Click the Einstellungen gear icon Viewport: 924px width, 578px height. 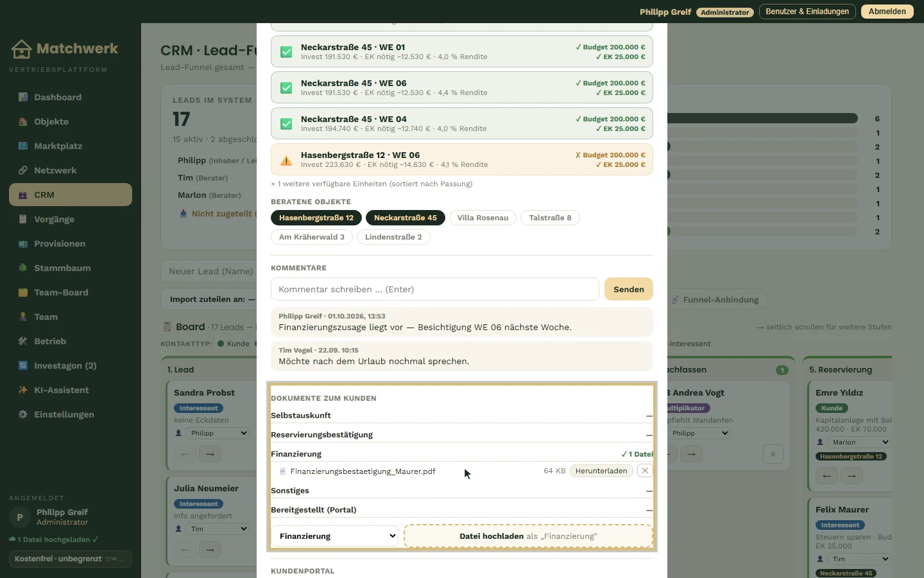click(23, 415)
